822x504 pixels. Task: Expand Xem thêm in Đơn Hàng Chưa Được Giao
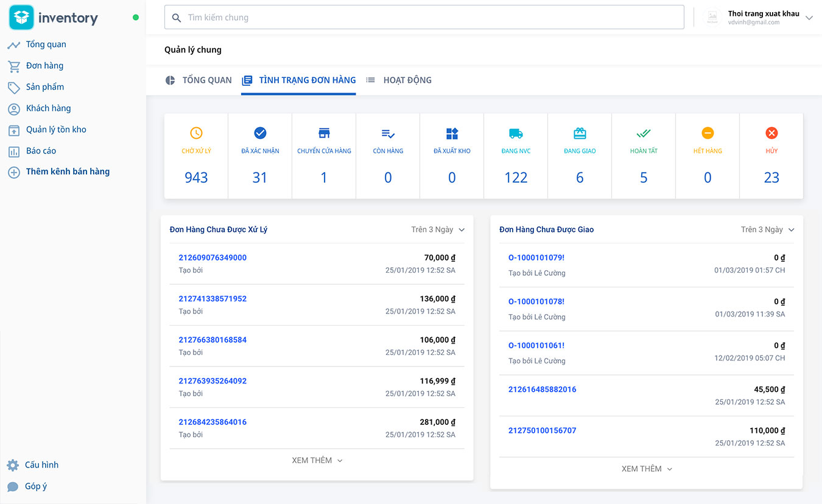(x=647, y=469)
